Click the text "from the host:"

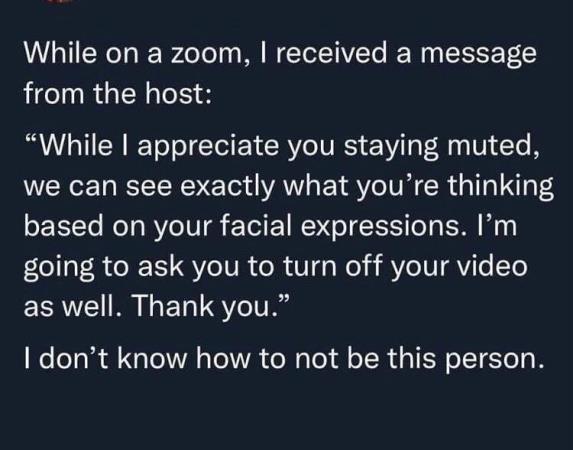118,93
